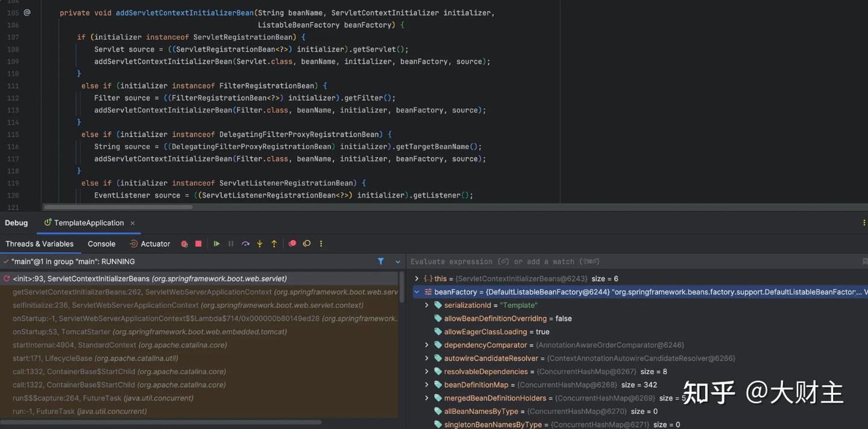Click the editor horizontal scrollbar
This screenshot has height=429, width=868.
click(118, 207)
